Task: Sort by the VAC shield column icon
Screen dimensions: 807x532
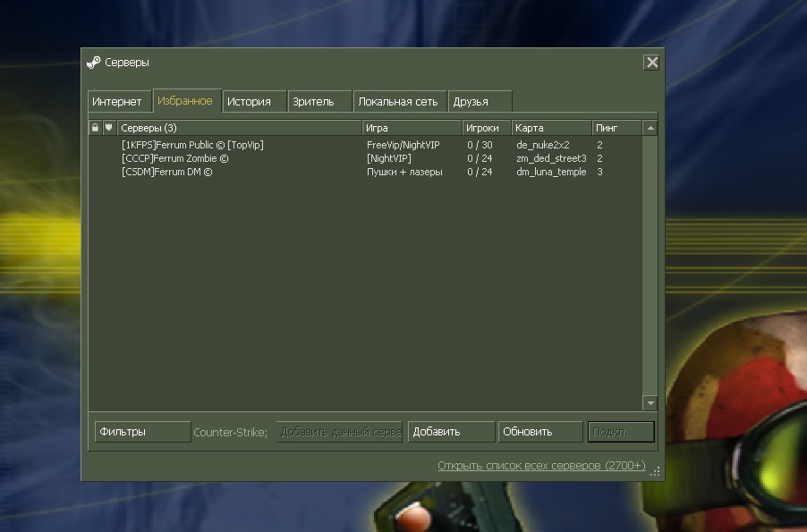Action: tap(109, 128)
